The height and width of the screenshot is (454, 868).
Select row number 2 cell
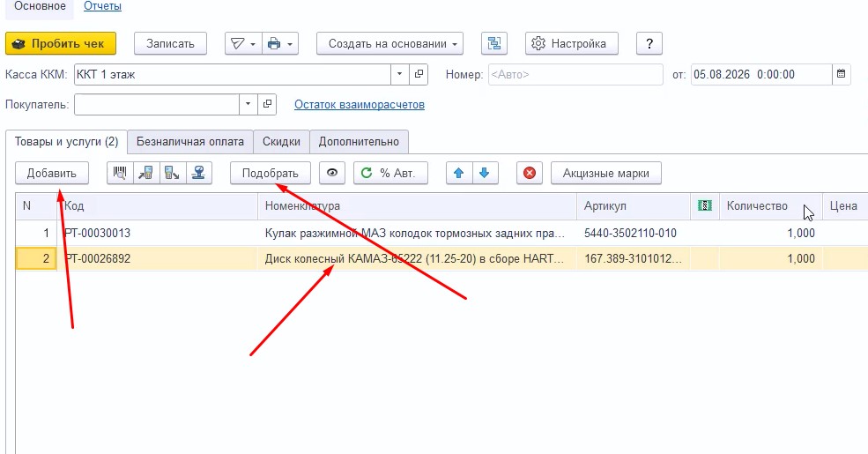[36, 258]
